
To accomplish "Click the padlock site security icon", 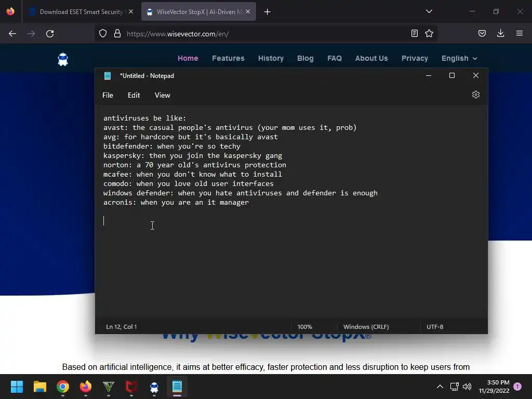I will (x=117, y=33).
